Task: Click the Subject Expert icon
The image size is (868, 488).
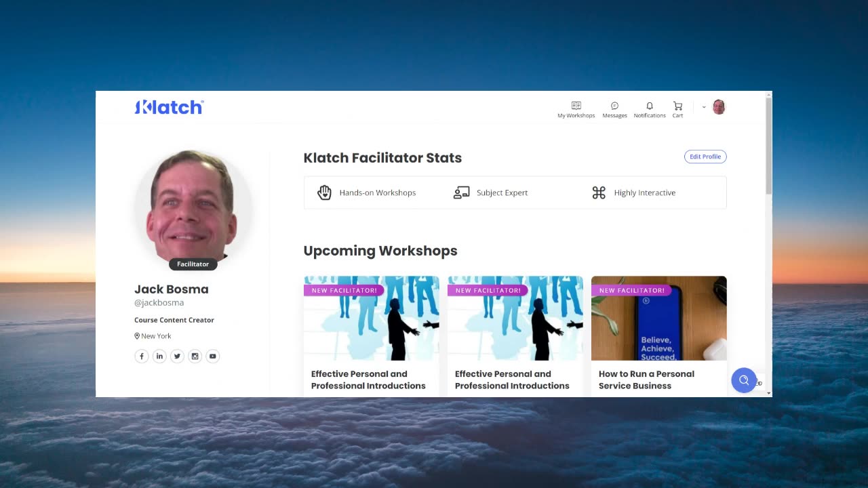Action: (461, 192)
